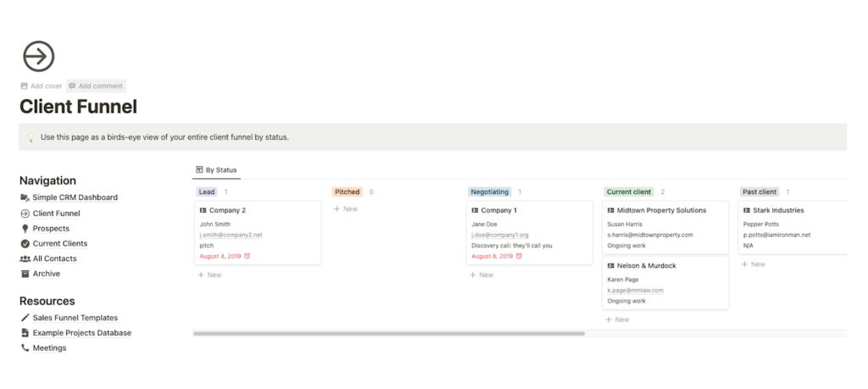Viewport: 868px width, 389px height.
Task: Click the arrow-in-circle page icon
Action: (39, 56)
